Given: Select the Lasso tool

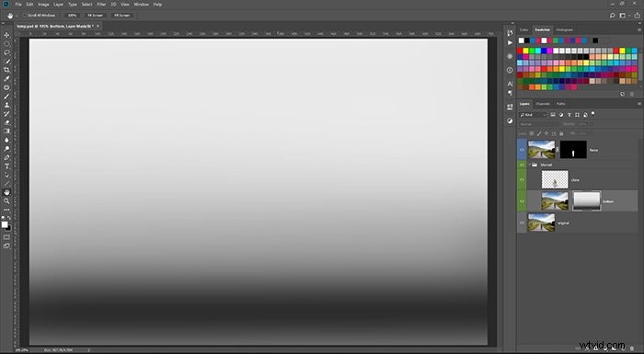Looking at the screenshot, I should [6, 52].
